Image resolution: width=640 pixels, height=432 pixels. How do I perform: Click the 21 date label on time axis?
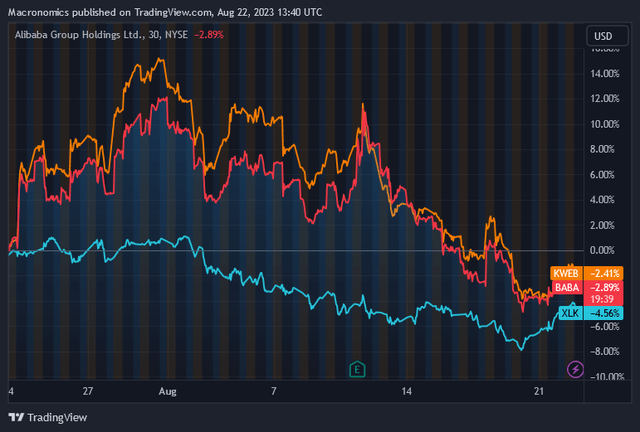539,391
